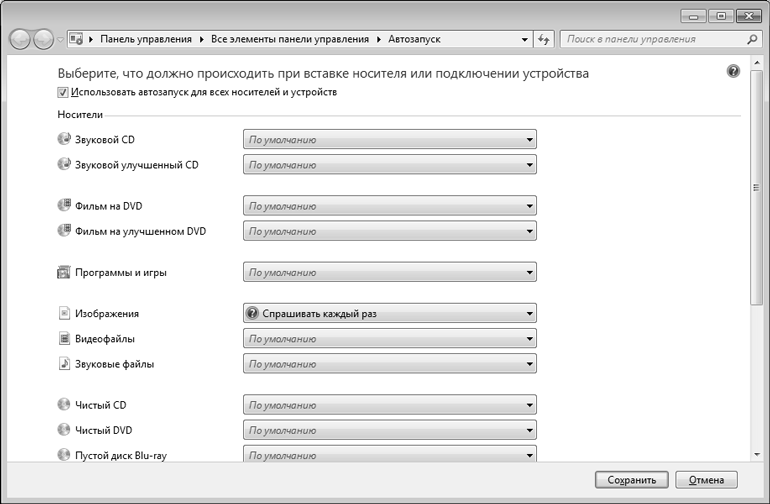Click the Программы и игры label
Screen dimensions: 770x504
point(121,272)
